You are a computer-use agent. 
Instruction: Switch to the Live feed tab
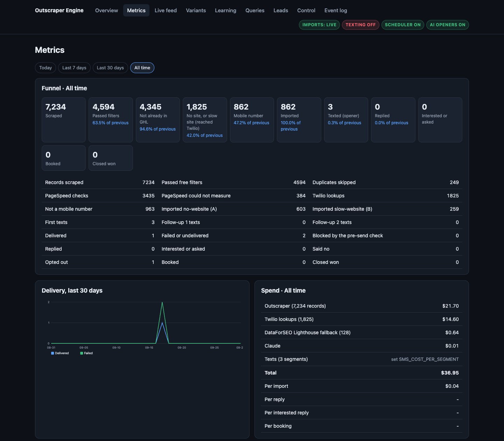[166, 10]
